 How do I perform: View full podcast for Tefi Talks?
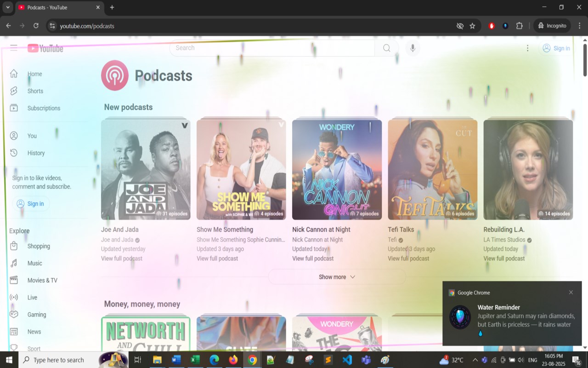coord(408,259)
